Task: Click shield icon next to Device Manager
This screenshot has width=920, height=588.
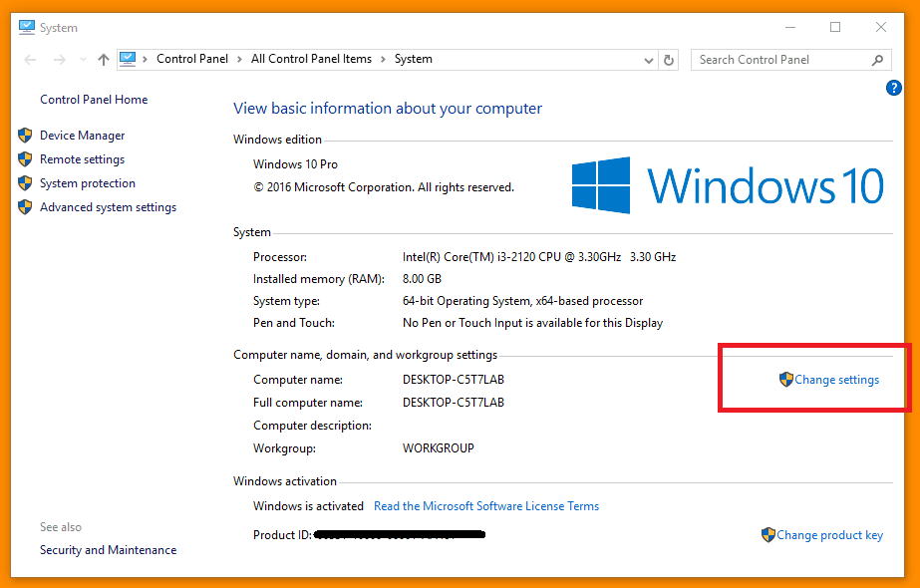Action: point(25,136)
